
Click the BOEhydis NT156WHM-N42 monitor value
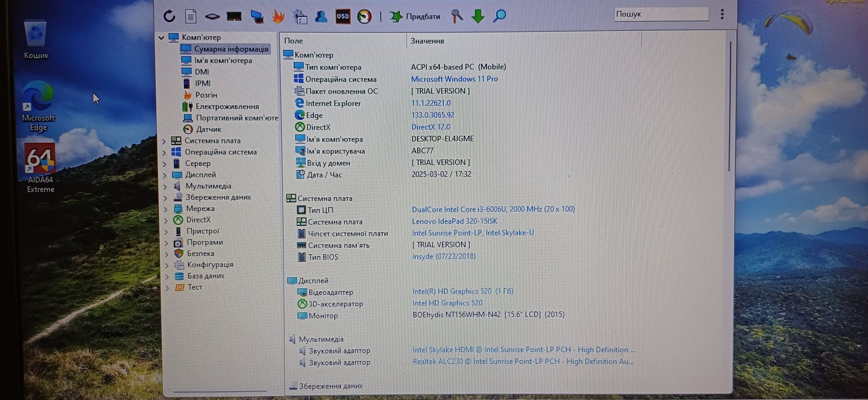pyautogui.click(x=489, y=315)
